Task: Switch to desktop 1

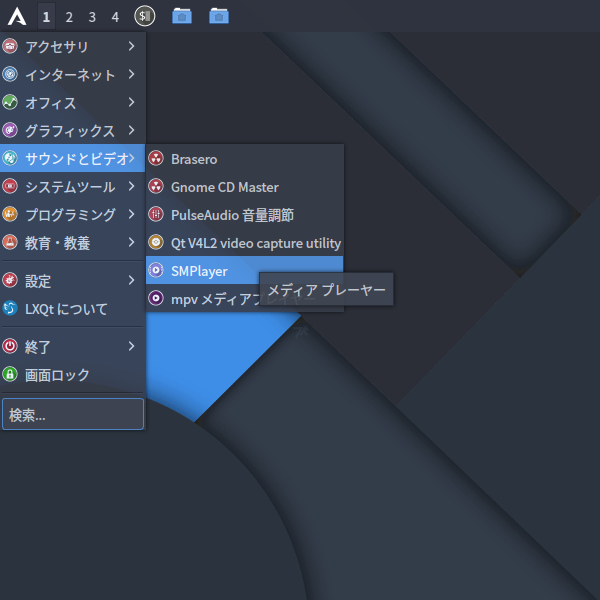Action: [x=46, y=16]
